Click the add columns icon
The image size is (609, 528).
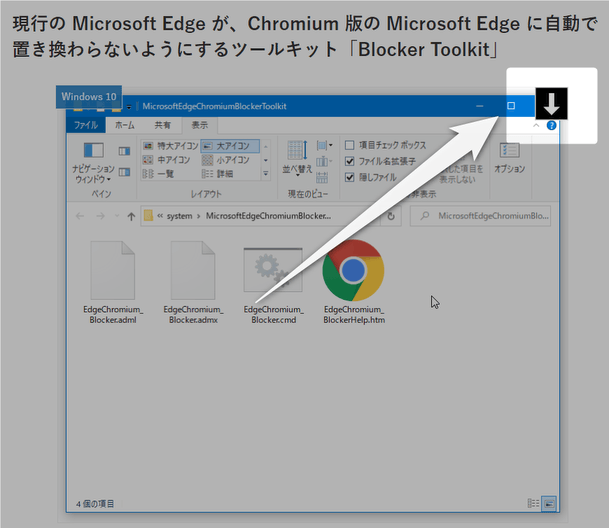(x=324, y=161)
